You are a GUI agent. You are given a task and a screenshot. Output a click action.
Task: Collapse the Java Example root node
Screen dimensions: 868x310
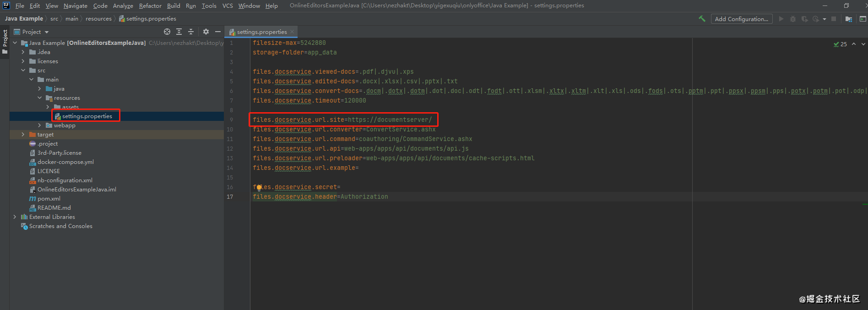coord(15,43)
